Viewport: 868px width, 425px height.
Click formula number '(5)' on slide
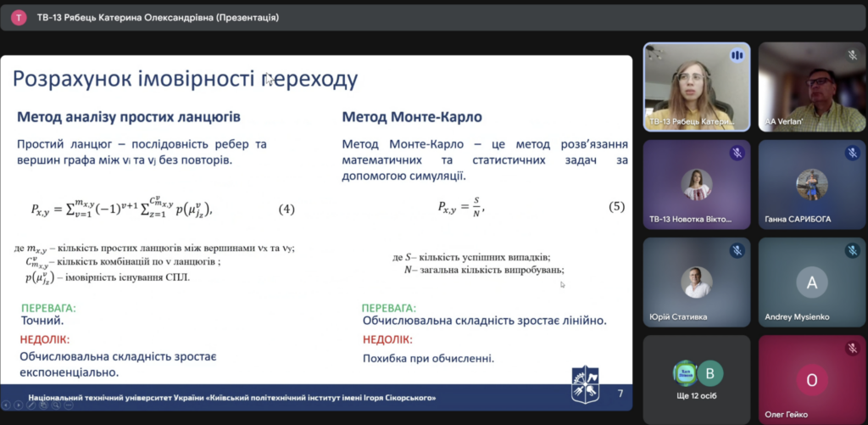(617, 207)
